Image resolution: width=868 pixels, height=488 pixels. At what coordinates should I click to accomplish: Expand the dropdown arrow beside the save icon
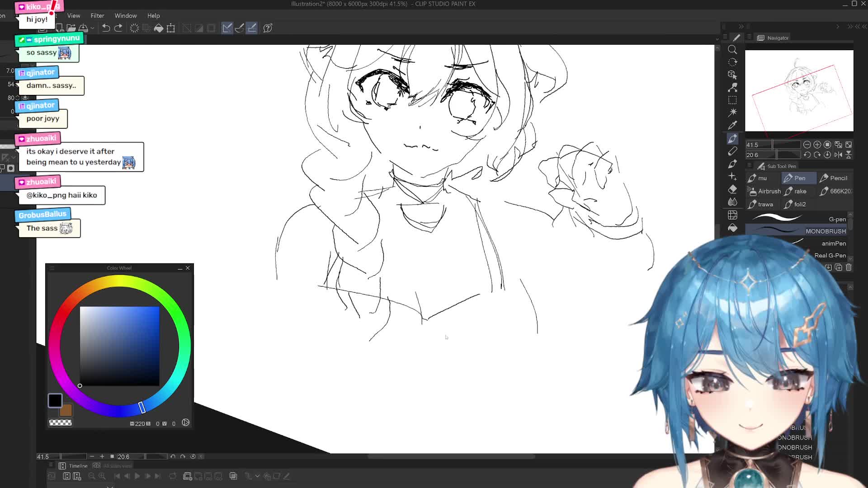click(x=92, y=28)
